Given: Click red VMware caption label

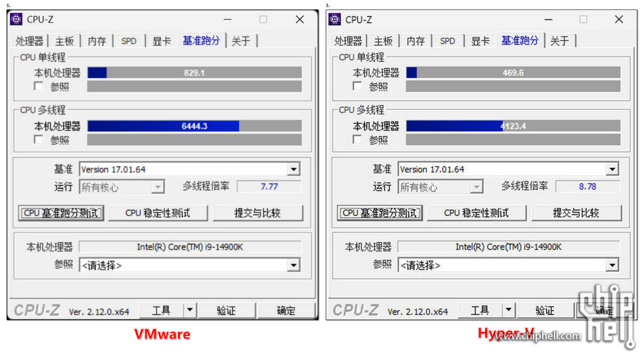Looking at the screenshot, I should click(x=162, y=334).
